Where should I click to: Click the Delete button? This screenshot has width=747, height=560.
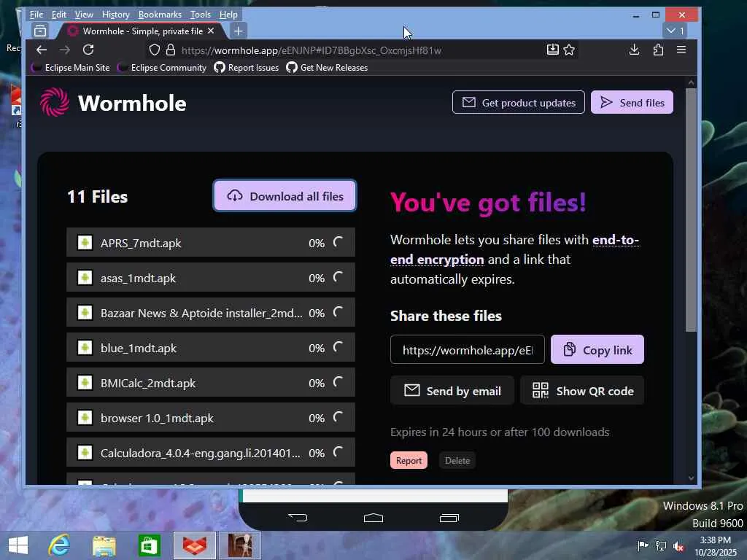click(457, 461)
